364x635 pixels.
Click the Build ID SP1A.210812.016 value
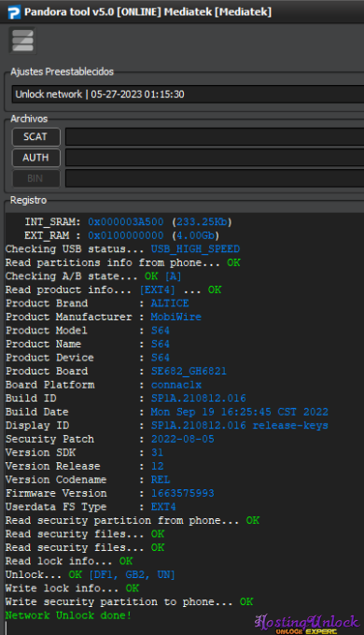pos(199,399)
